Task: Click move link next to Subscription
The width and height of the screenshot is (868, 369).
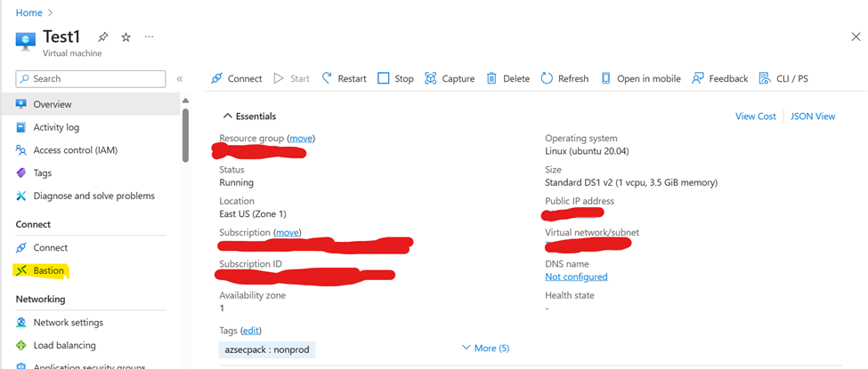Action: 287,232
